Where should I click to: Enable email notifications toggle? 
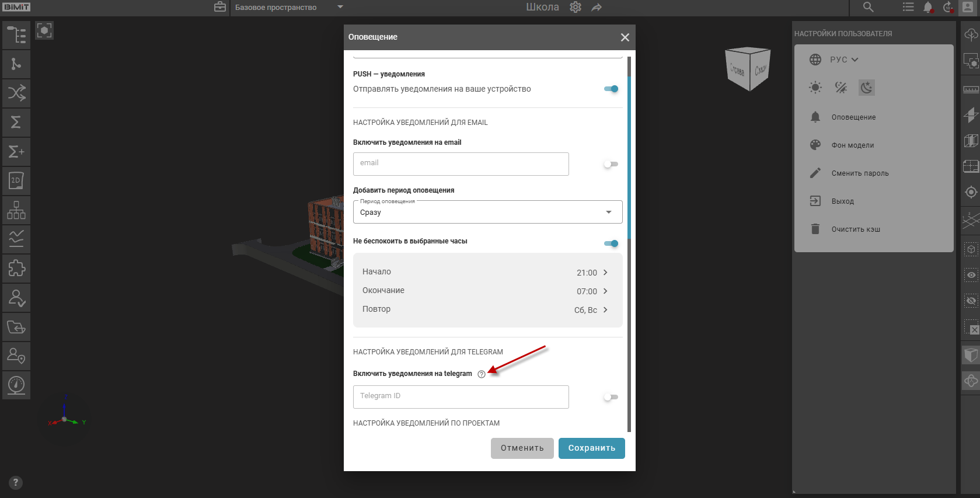(611, 164)
